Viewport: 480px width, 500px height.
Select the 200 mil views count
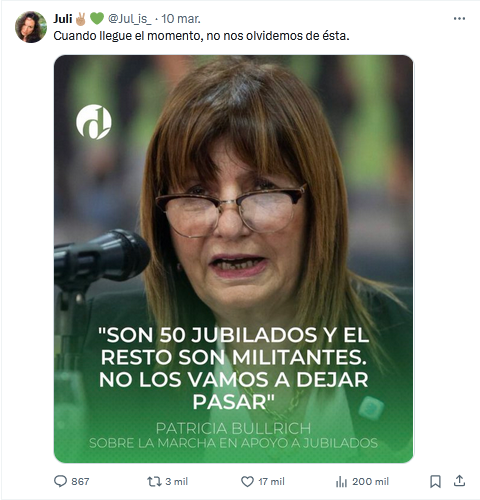click(370, 482)
